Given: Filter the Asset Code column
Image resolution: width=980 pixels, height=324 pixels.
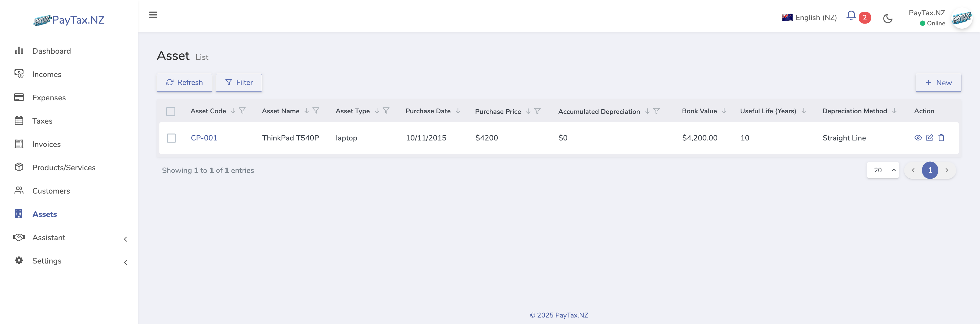Looking at the screenshot, I should (x=242, y=111).
